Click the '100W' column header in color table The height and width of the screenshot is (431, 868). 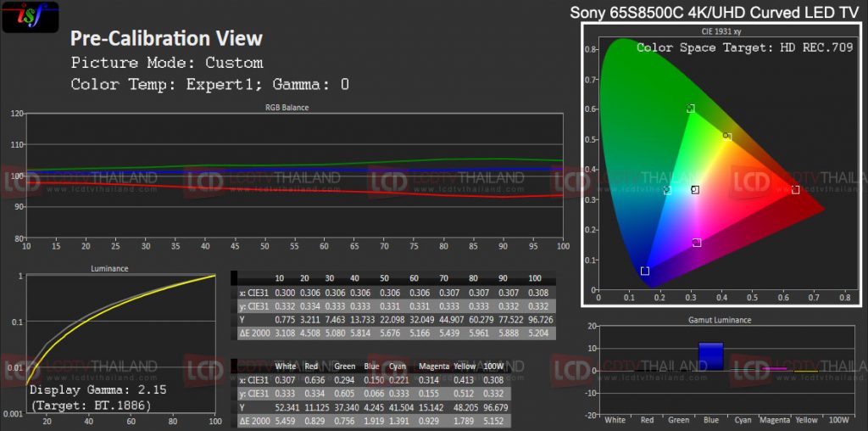tap(493, 367)
